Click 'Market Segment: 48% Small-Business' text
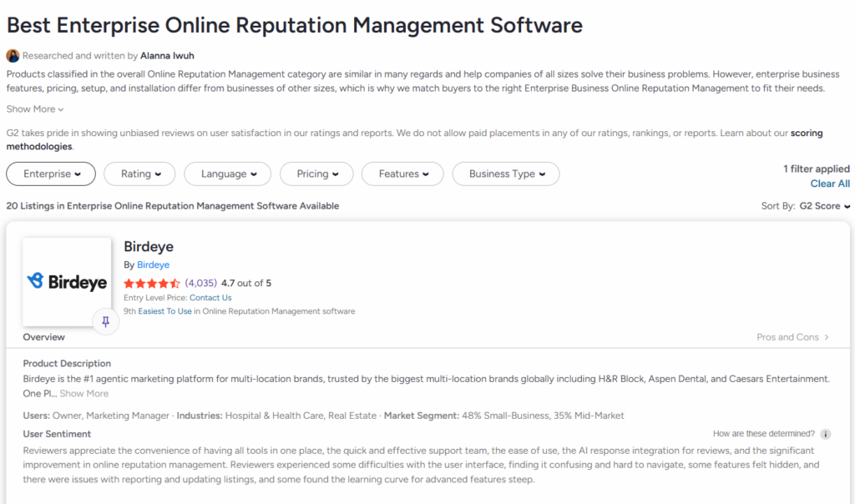 [x=466, y=416]
